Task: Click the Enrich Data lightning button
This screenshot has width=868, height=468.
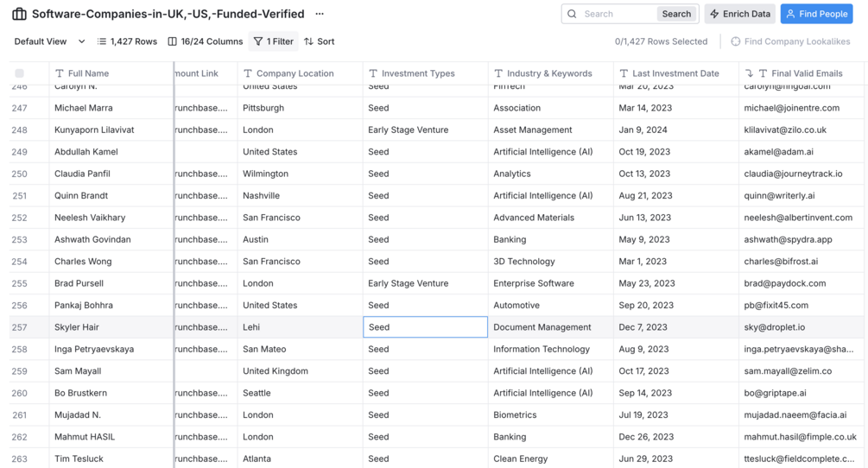Action: point(739,14)
